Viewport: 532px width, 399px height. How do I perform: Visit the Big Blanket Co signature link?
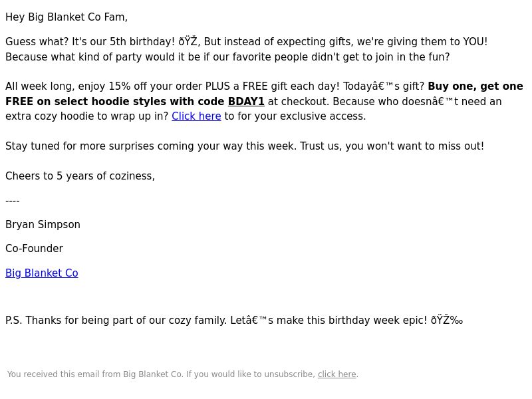[42, 273]
